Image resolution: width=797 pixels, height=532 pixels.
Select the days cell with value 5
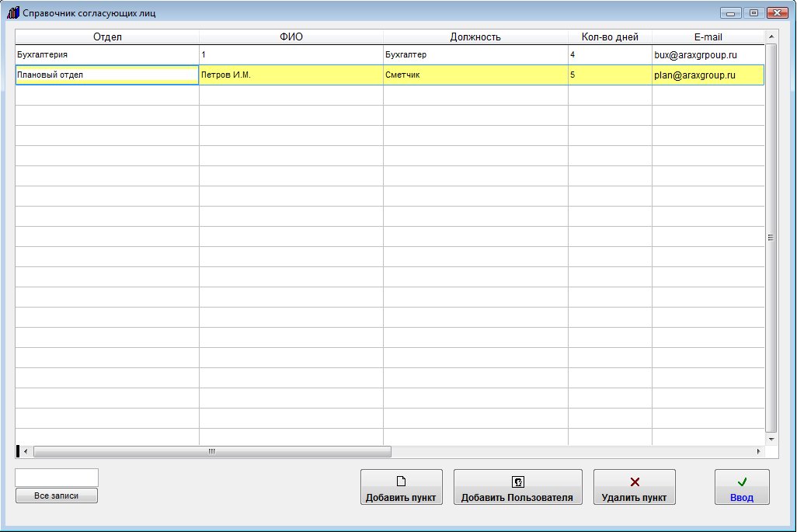click(610, 75)
